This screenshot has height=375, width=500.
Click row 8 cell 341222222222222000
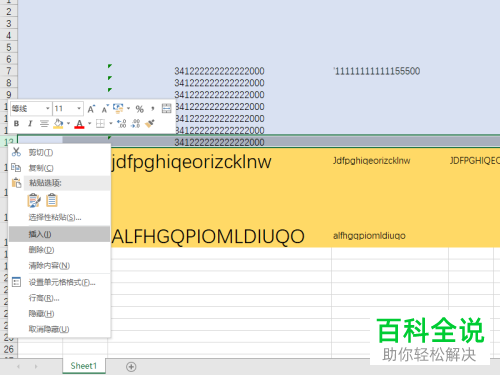coord(219,83)
